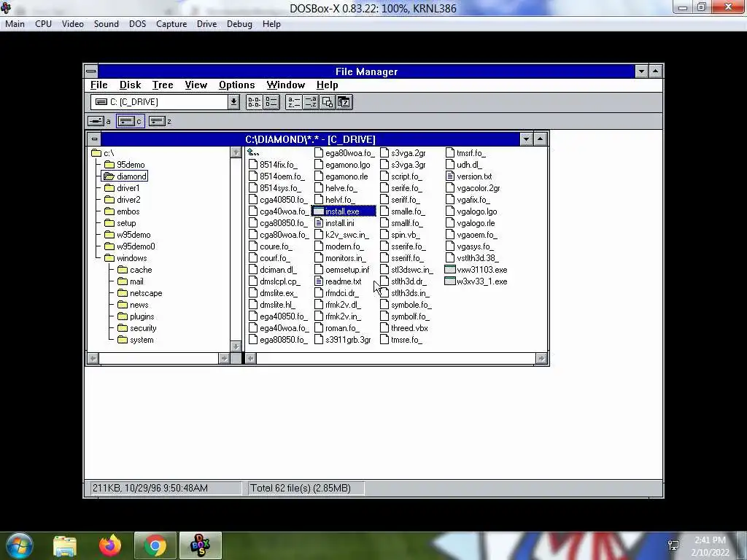Select the netscape subfolder in tree

click(x=139, y=293)
